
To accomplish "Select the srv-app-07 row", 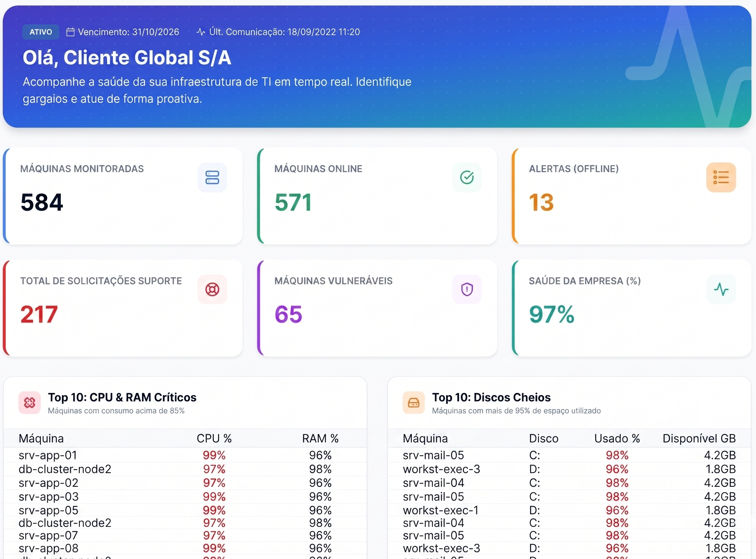I will (x=185, y=535).
